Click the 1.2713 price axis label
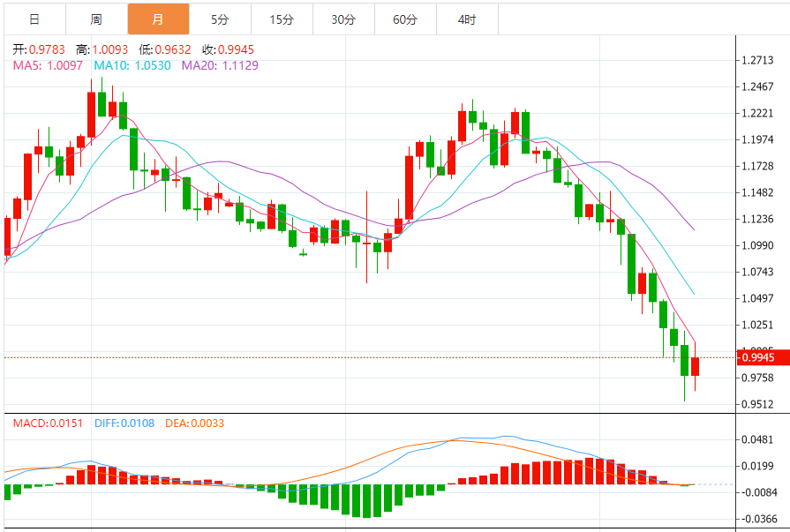The height and width of the screenshot is (532, 790). (x=757, y=61)
